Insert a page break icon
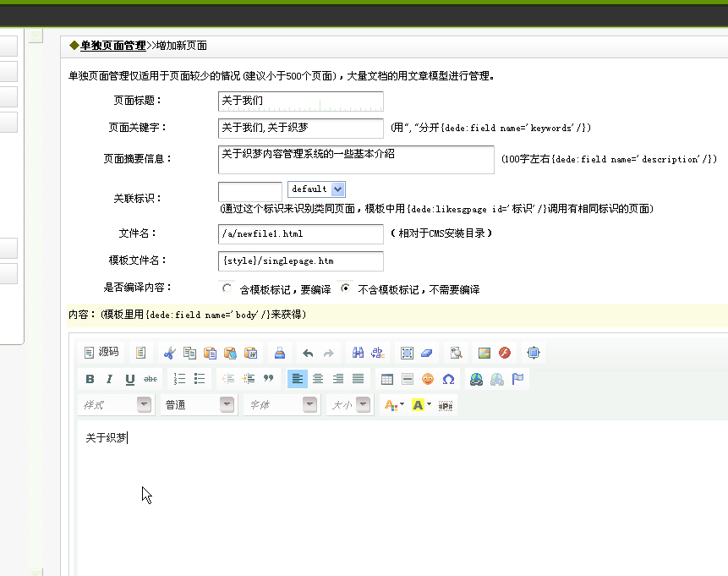Viewport: 728px width, 576px height. [446, 405]
